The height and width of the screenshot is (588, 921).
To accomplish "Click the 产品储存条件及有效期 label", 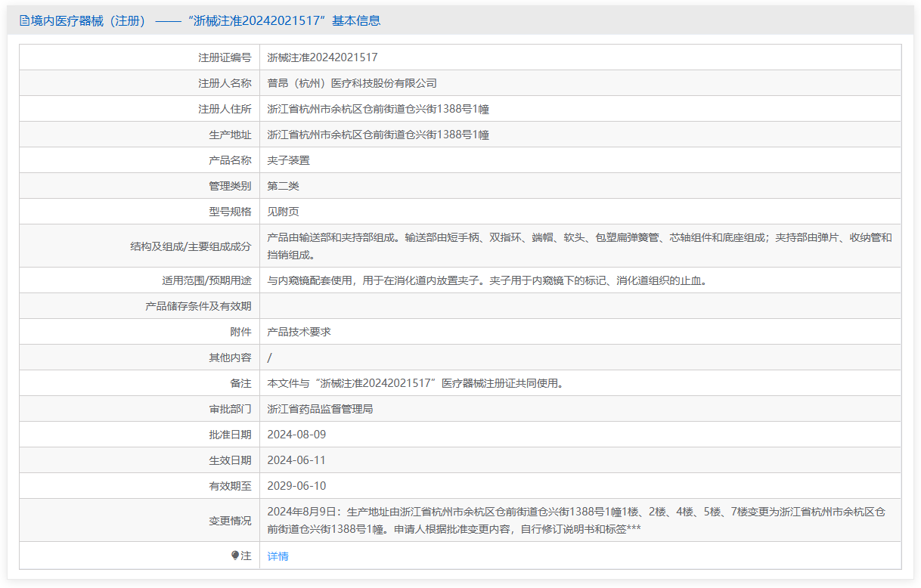I will coord(198,306).
